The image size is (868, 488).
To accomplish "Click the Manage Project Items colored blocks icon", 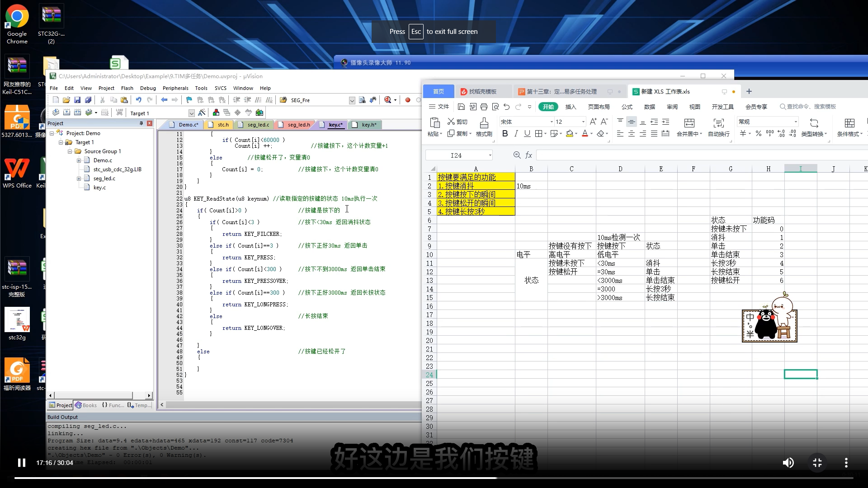I will pyautogui.click(x=216, y=113).
